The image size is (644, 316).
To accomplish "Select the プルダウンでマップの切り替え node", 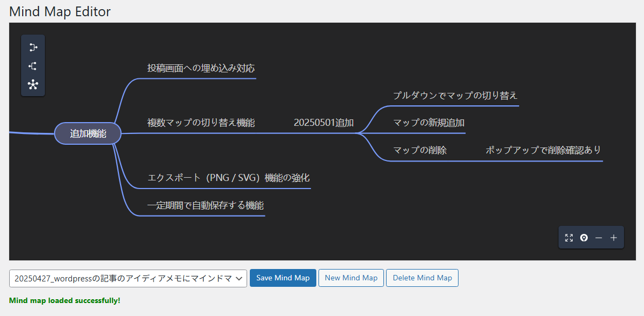I will click(455, 96).
